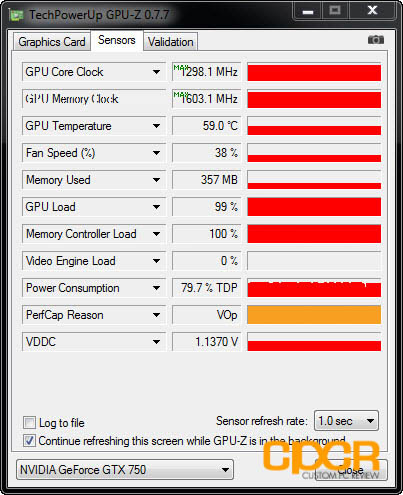Uncheck Continue refreshing in background option

pos(29,440)
